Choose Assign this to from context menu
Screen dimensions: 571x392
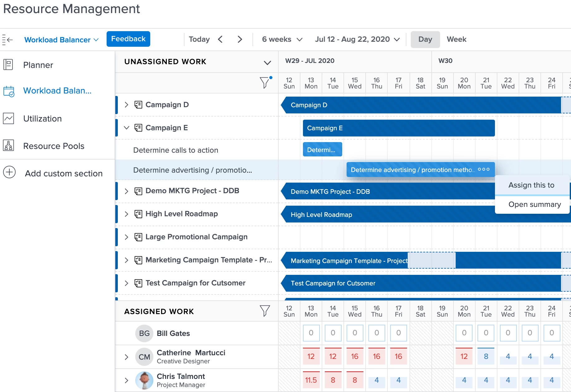(x=531, y=185)
